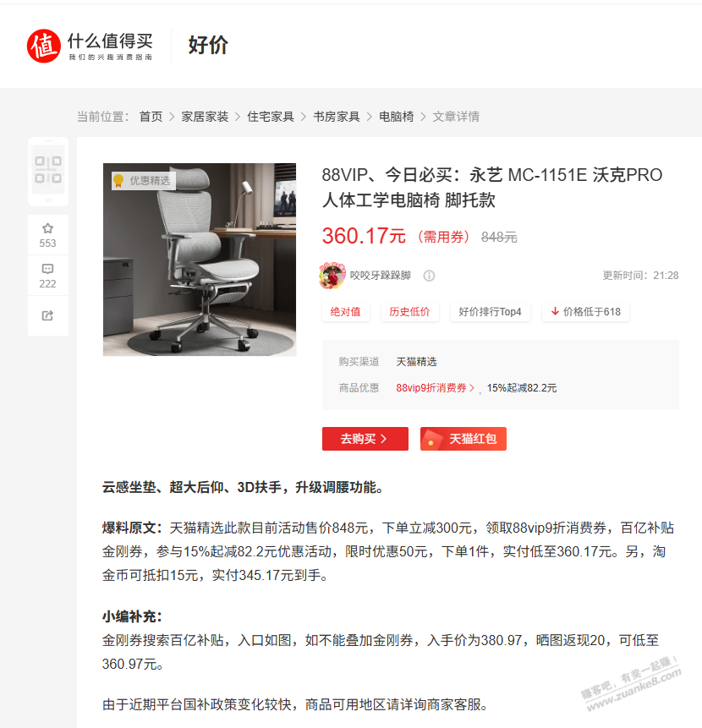Click the red 值 site logo

pyautogui.click(x=44, y=46)
